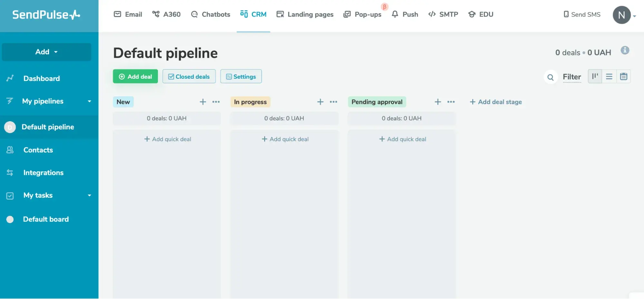Click the Push notifications bell icon
Image resolution: width=644 pixels, height=299 pixels.
[394, 14]
